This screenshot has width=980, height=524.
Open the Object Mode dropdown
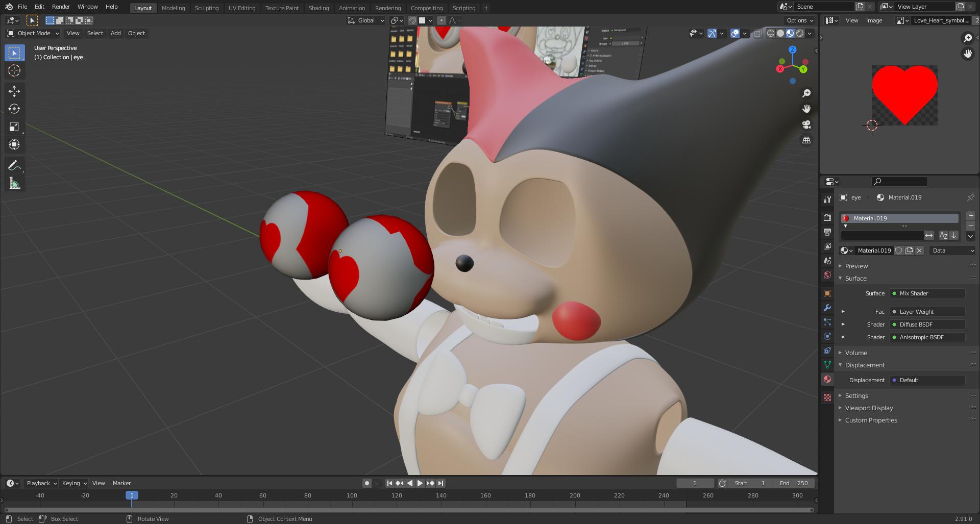tap(33, 33)
